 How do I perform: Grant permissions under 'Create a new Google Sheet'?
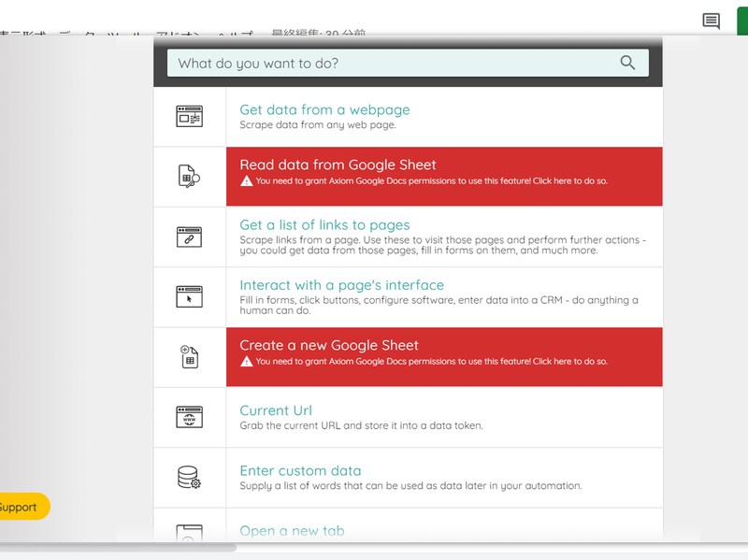click(431, 362)
